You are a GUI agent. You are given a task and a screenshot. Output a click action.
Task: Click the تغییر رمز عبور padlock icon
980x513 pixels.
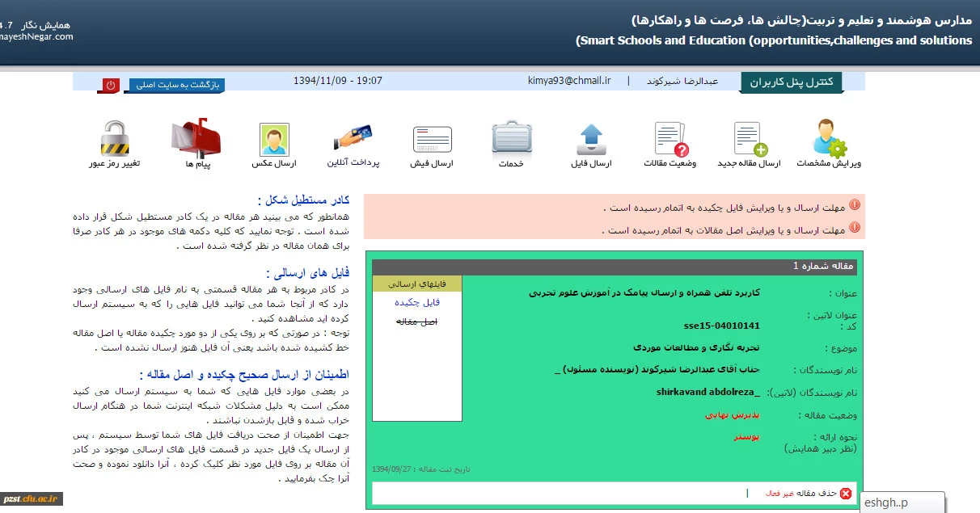point(115,139)
